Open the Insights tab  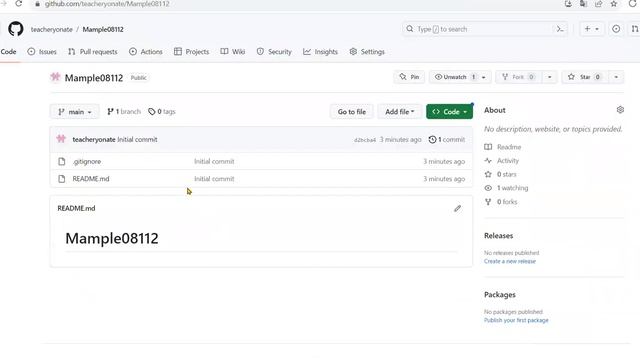[320, 52]
